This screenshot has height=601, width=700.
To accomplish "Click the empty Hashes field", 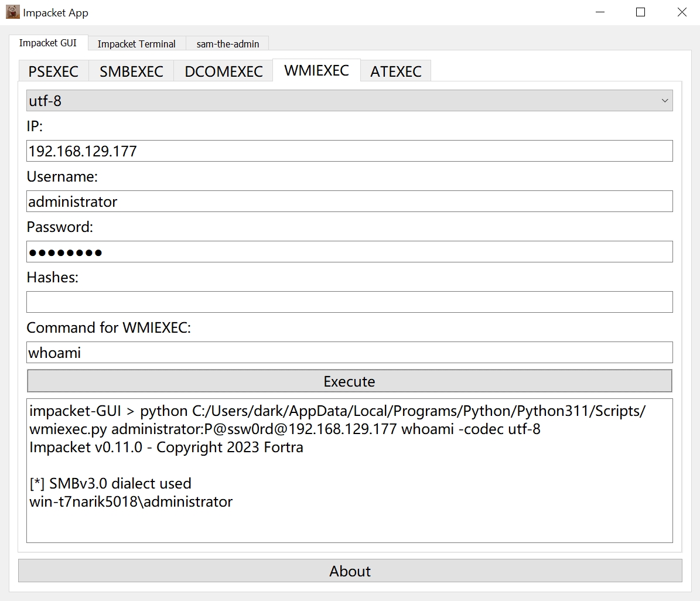I will (x=350, y=302).
